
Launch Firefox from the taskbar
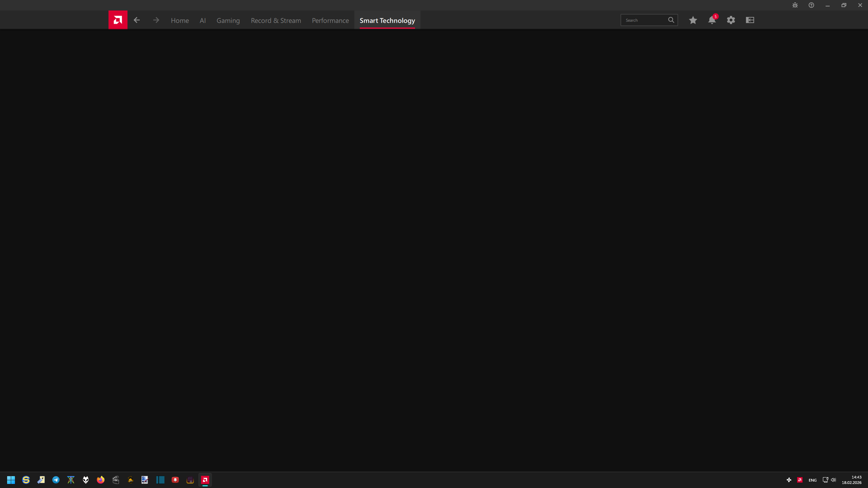(x=100, y=480)
